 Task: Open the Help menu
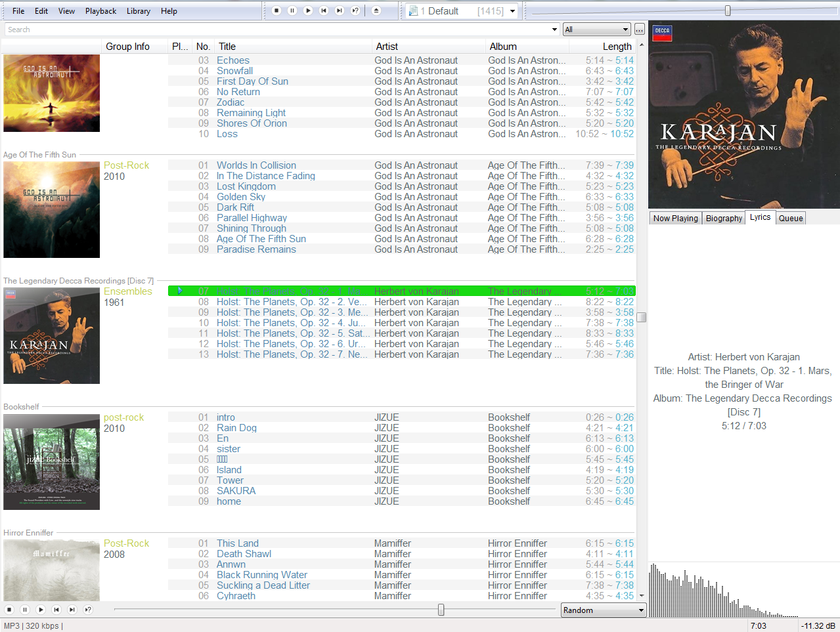pyautogui.click(x=169, y=11)
